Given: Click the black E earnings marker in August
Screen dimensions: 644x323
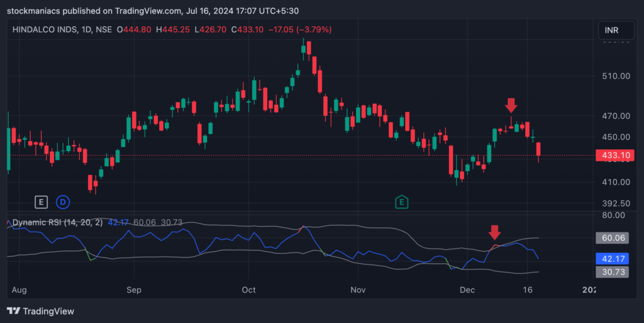Looking at the screenshot, I should pyautogui.click(x=41, y=201).
